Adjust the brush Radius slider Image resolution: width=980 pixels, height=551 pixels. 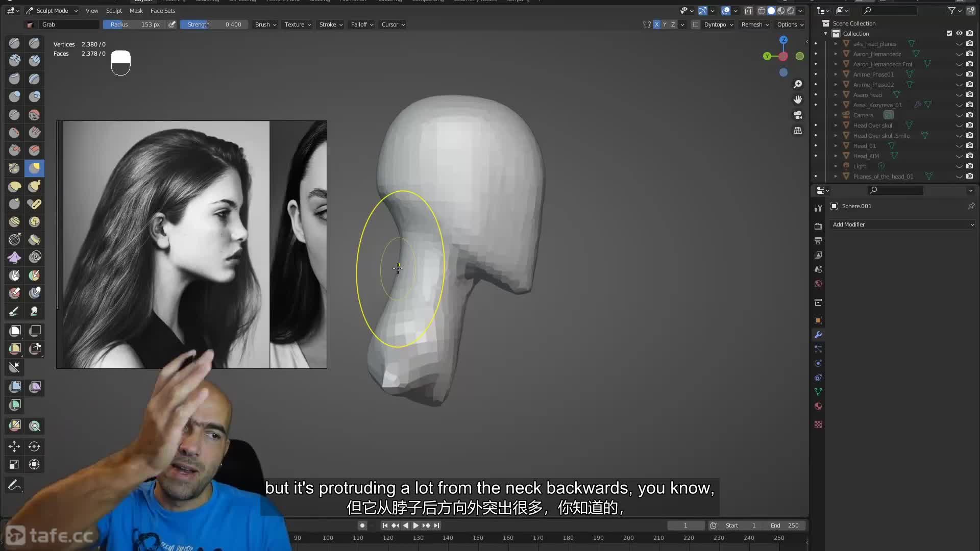[135, 24]
